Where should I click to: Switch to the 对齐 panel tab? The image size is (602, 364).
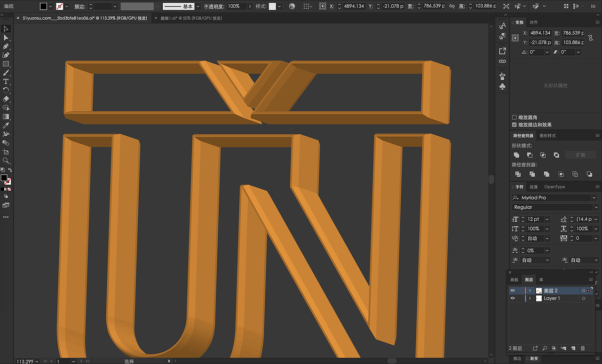[x=534, y=23]
